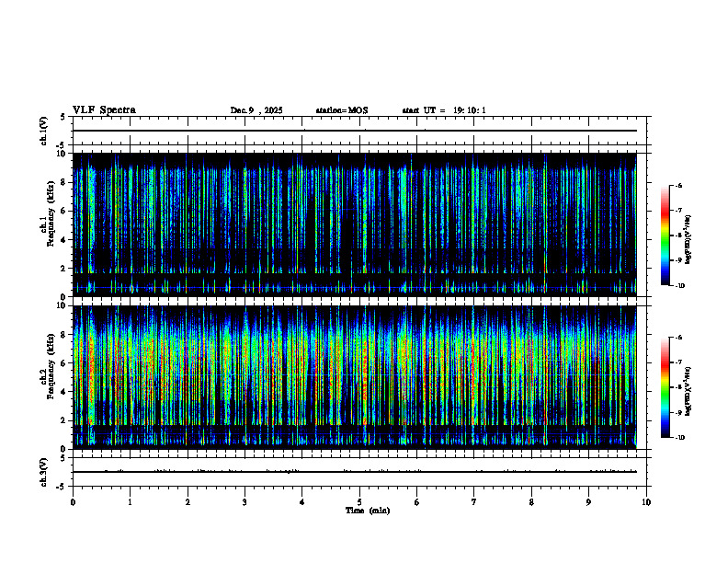Click inside the ch.2 spectrogram panel
Screen dimensions: 728x563
355,377
